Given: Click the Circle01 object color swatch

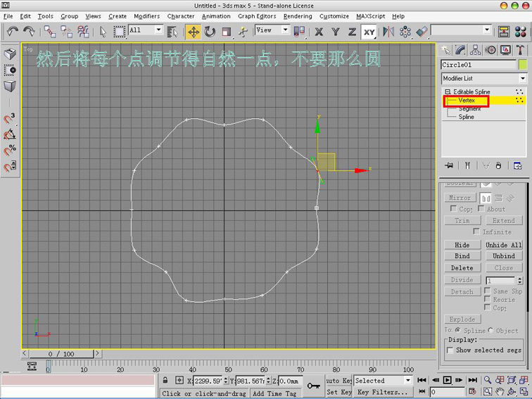Looking at the screenshot, I should click(x=522, y=65).
